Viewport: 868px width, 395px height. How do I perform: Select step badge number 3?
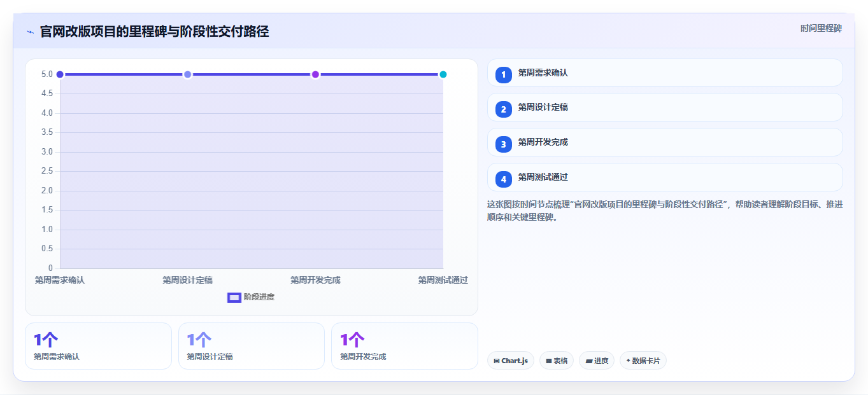pos(504,144)
